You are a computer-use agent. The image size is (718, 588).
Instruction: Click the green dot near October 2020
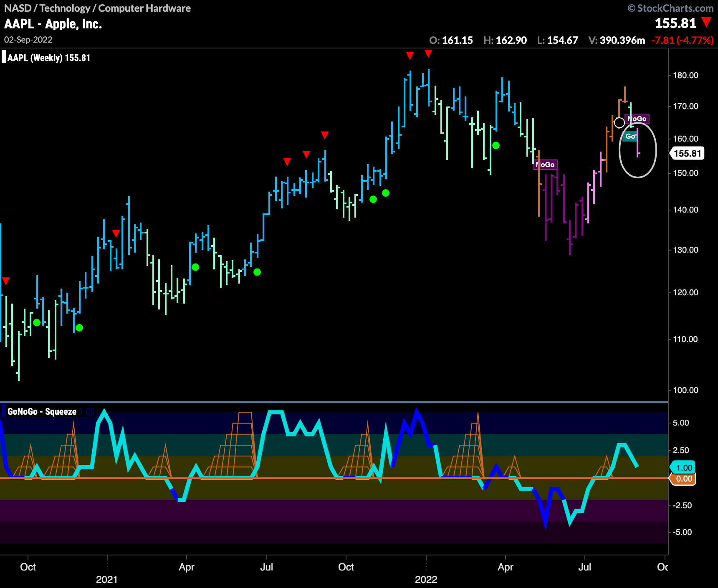[x=37, y=322]
